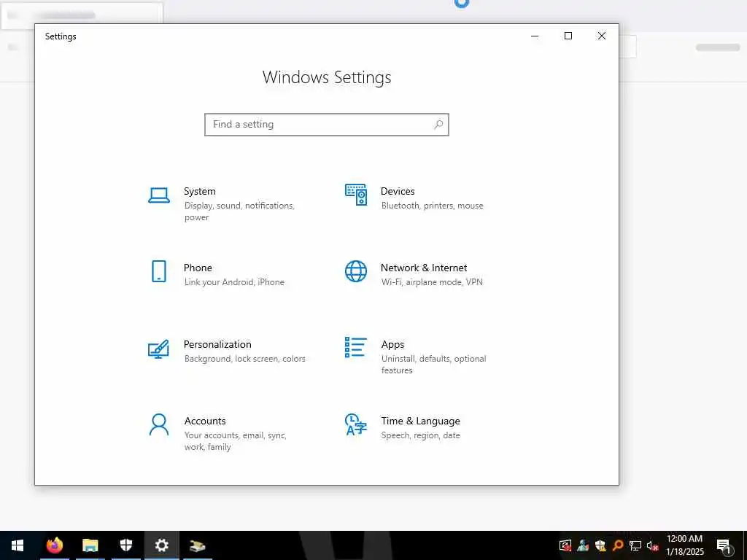Open Phone settings by its title
The image size is (747, 560).
198,268
